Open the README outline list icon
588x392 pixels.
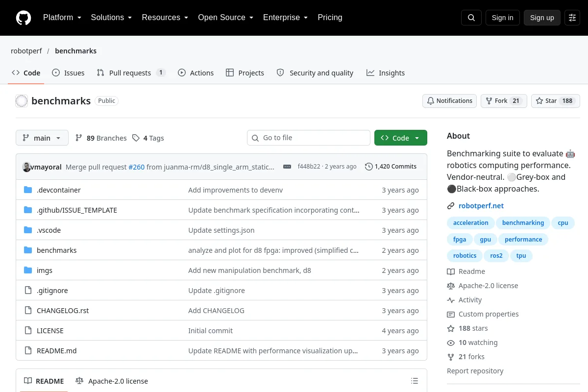click(x=415, y=381)
